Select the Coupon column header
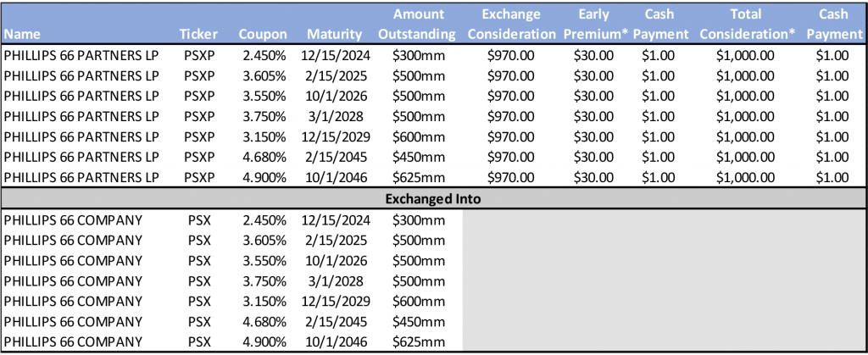 262,34
